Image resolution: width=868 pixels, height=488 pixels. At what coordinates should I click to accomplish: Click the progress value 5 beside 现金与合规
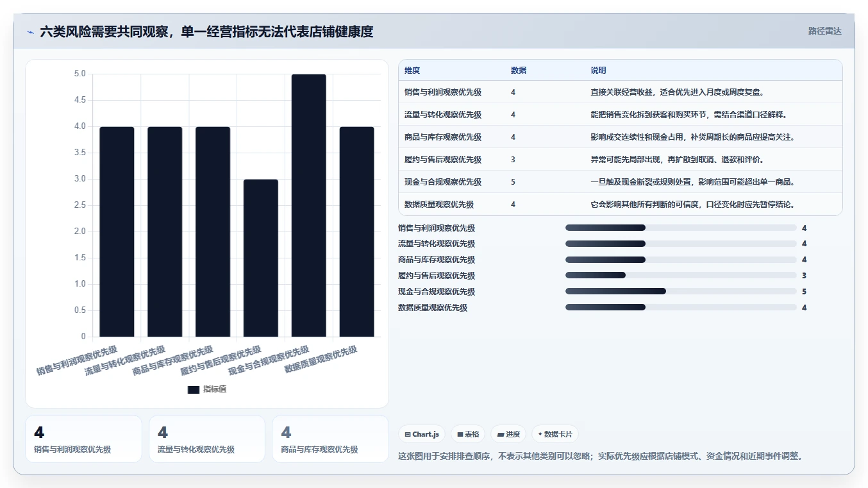click(804, 292)
